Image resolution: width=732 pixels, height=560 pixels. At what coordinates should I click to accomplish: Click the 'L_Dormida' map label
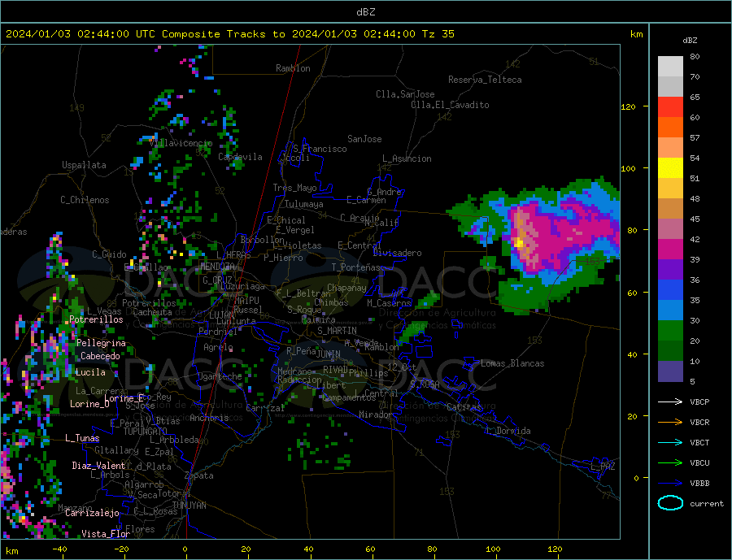click(509, 430)
